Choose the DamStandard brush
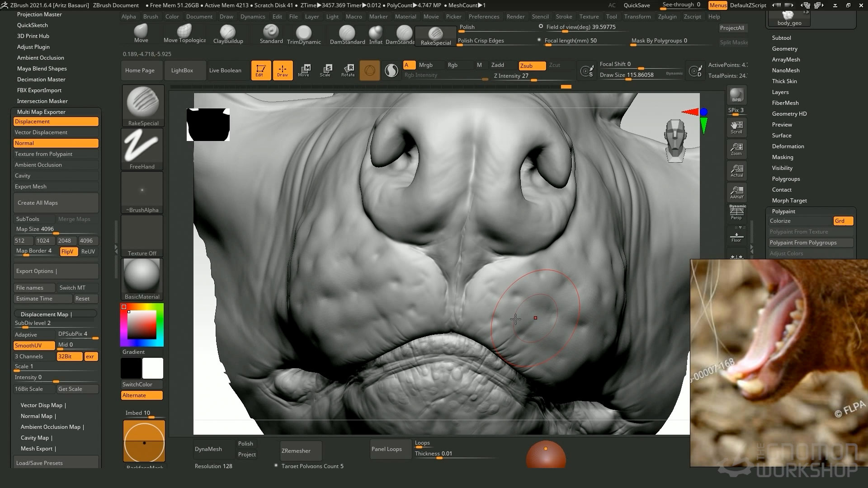 [347, 33]
